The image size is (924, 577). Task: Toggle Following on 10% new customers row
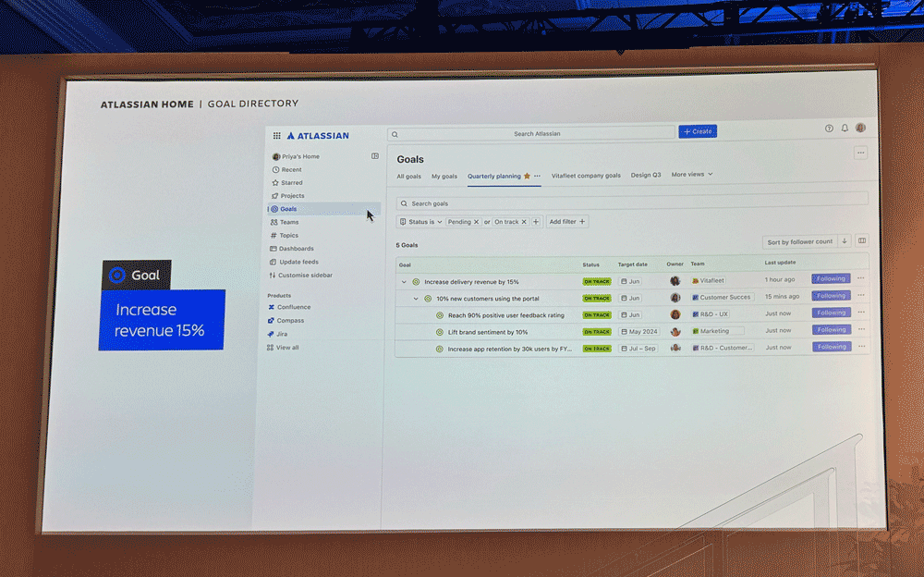click(x=831, y=296)
